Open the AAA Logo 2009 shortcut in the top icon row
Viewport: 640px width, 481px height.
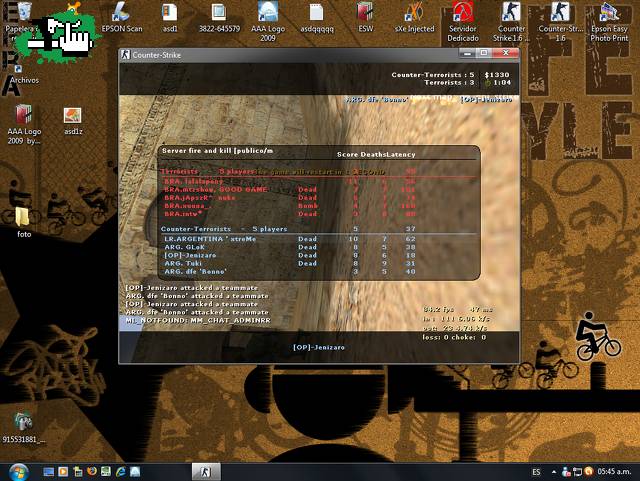tap(268, 21)
